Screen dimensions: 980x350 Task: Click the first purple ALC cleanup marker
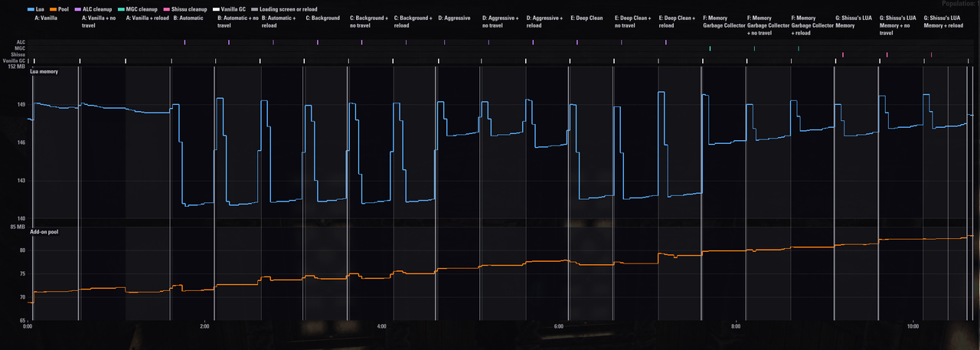[185, 42]
